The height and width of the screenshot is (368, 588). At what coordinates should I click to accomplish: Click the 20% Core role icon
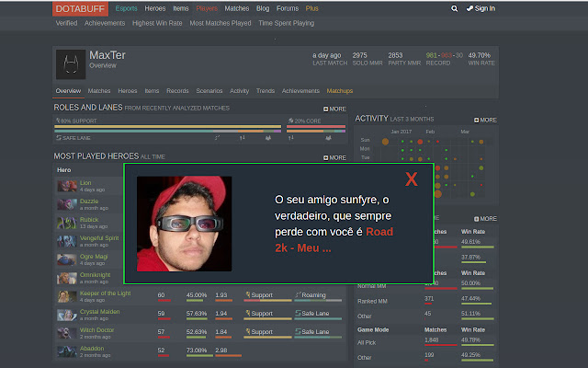coord(290,121)
